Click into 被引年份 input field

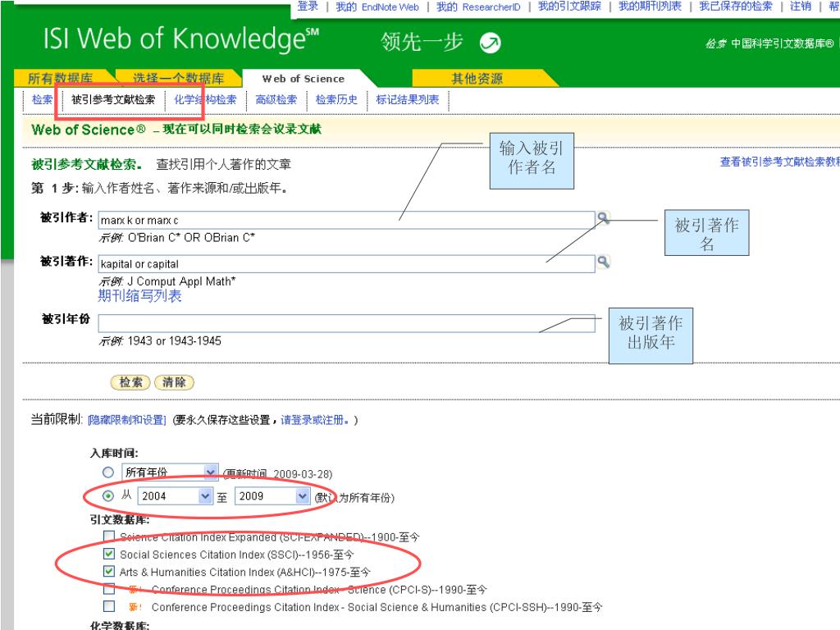point(347,323)
